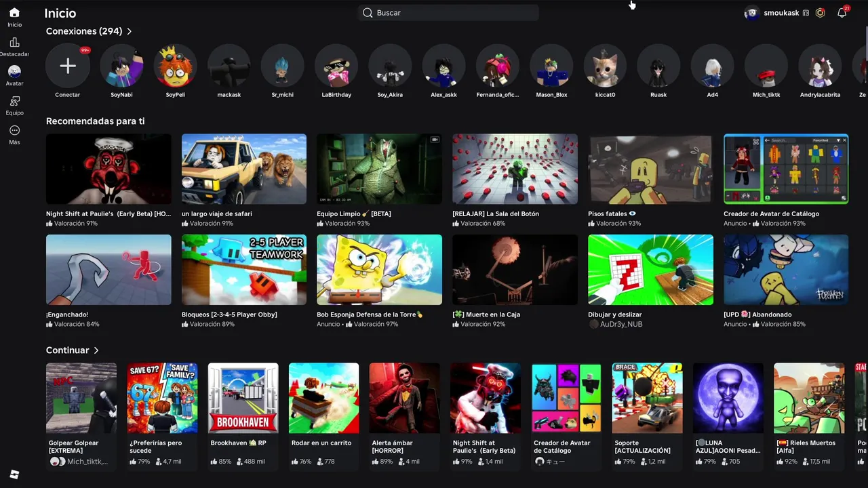868x488 pixels.
Task: Open Andrylacabrita friend avatar
Action: [x=820, y=66]
